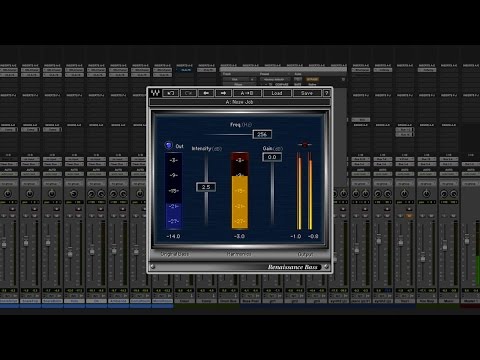Click the Save preset button
This screenshot has height=360, width=480.
pos(307,93)
